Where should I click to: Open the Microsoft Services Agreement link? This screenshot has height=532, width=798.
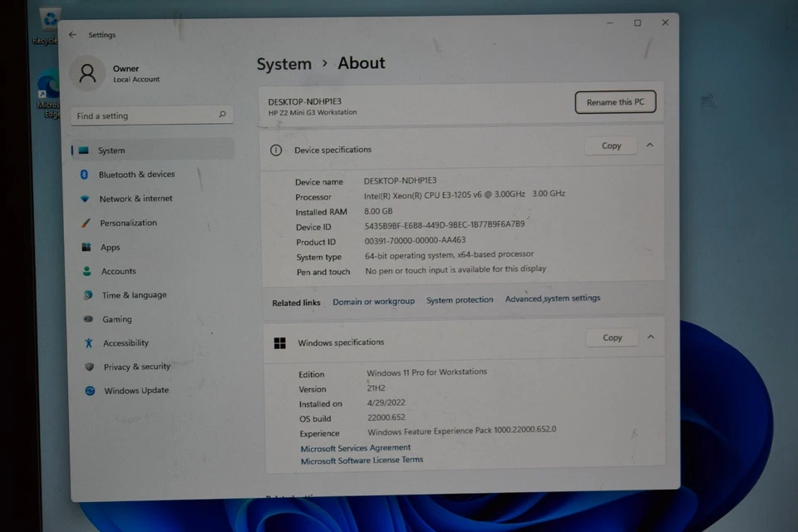[x=355, y=447]
